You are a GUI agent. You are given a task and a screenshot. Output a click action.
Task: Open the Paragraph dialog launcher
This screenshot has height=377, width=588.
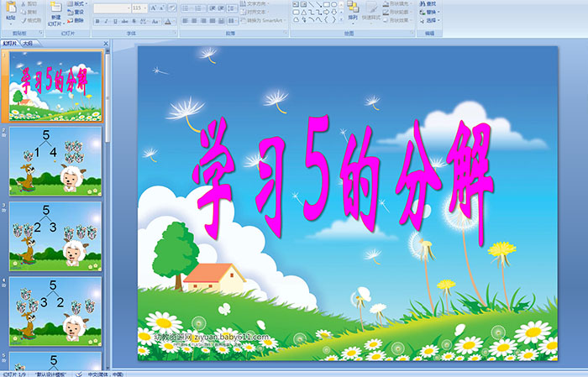(286, 33)
